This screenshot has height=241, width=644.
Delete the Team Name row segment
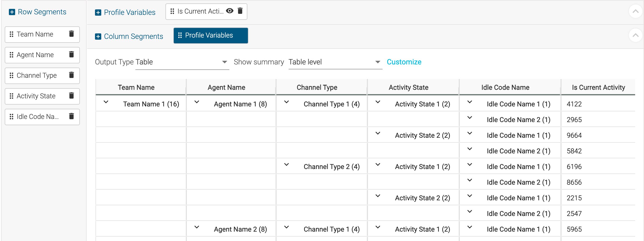(71, 34)
